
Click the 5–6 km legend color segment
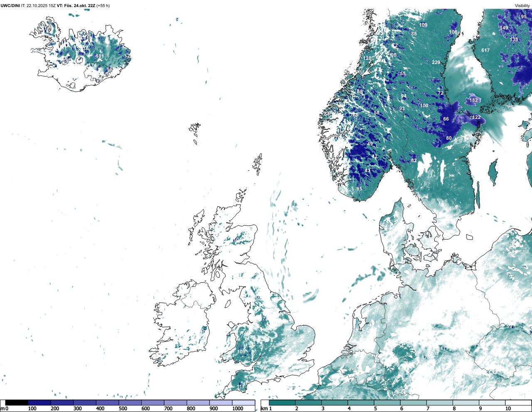tap(387, 403)
